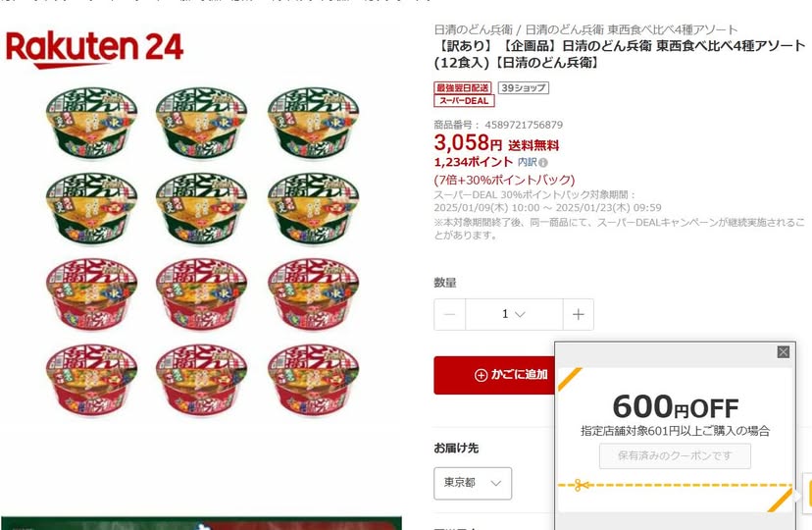This screenshot has height=530, width=812.
Task: Click the bottom-right red Donbei cup image
Action: 313,380
